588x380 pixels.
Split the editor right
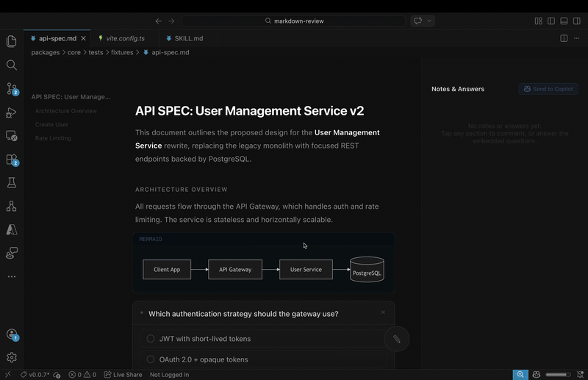click(564, 38)
